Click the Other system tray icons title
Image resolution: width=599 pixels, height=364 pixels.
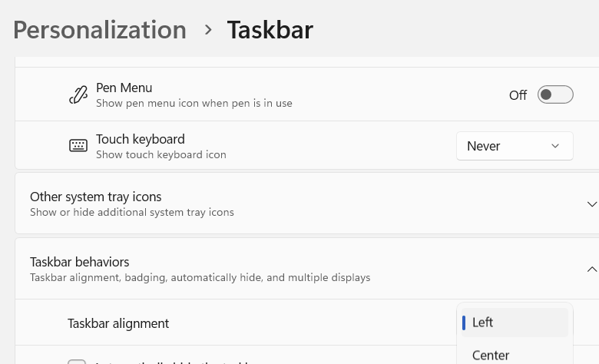(x=95, y=197)
